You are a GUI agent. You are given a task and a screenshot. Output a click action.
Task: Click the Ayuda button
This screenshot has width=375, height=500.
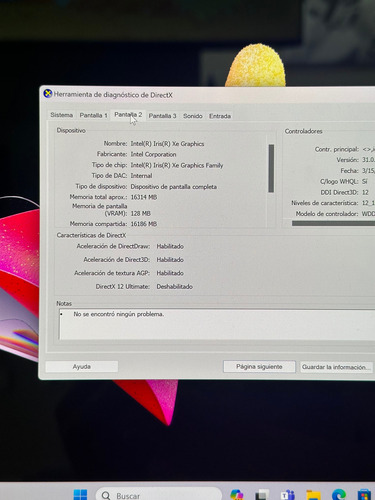[82, 367]
